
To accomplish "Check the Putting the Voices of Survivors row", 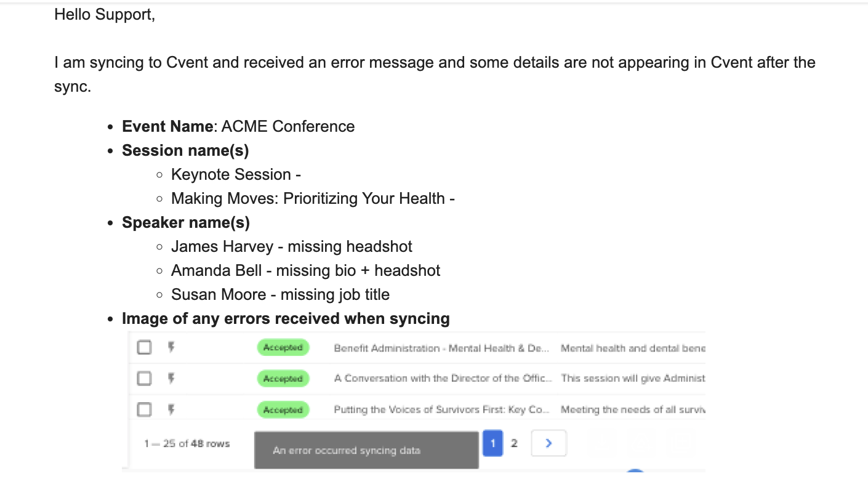I will tap(144, 409).
